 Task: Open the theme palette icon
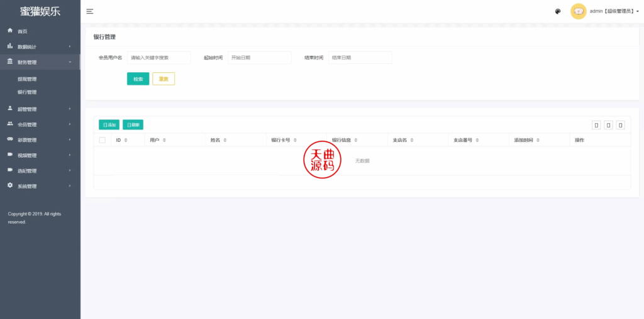pos(558,11)
